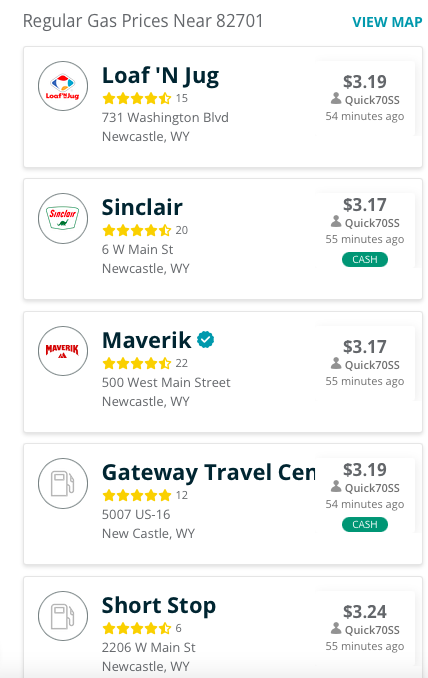Click the Sinclair star rating
428x678 pixels.
(137, 230)
